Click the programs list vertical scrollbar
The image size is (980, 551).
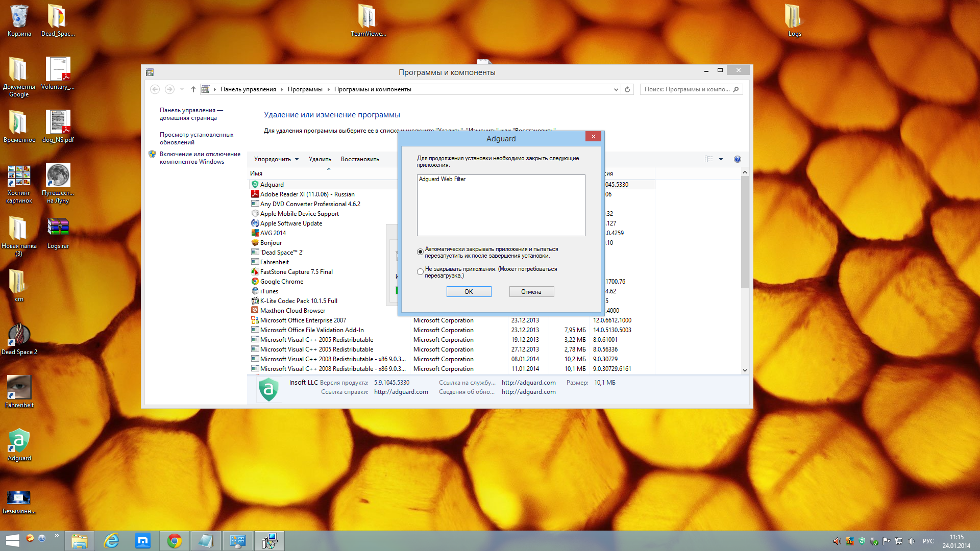pyautogui.click(x=745, y=232)
